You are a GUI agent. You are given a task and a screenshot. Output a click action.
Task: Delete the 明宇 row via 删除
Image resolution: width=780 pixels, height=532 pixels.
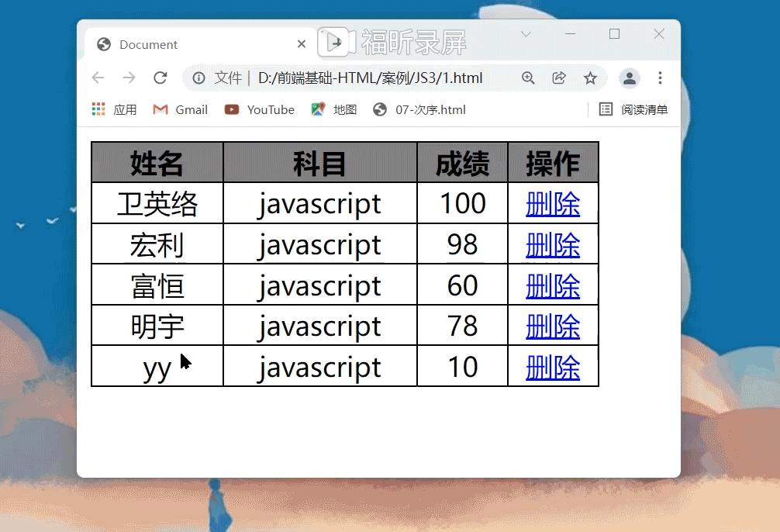pyautogui.click(x=553, y=326)
